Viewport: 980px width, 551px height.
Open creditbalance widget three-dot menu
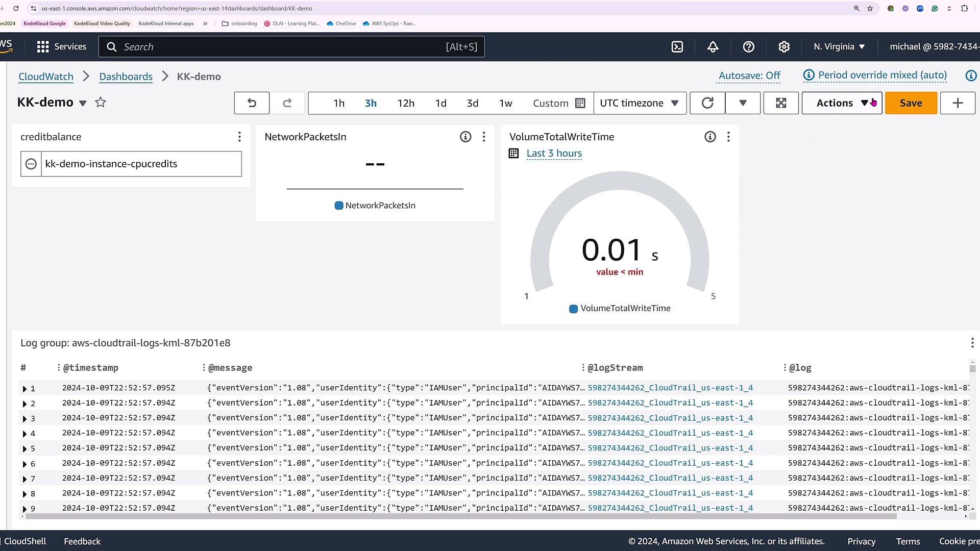[239, 137]
